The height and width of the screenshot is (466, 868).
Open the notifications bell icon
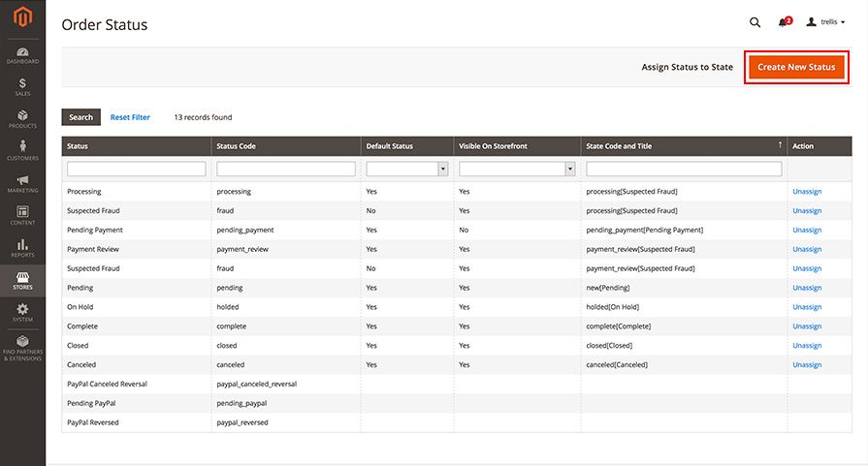pyautogui.click(x=784, y=22)
